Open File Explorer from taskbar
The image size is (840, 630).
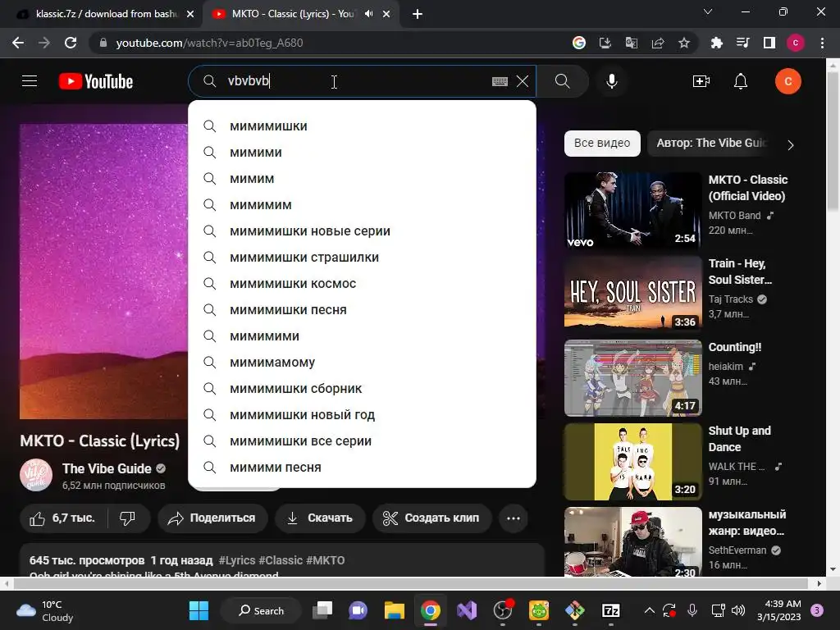(x=395, y=610)
